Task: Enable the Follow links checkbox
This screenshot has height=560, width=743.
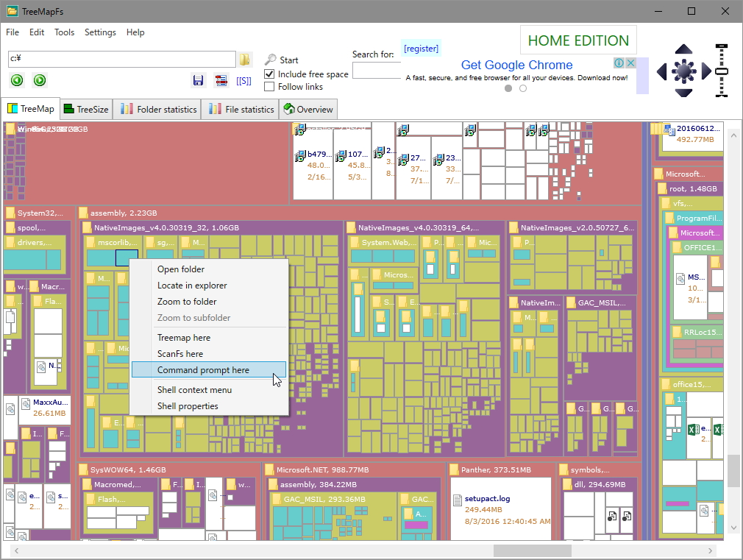Action: (x=269, y=87)
